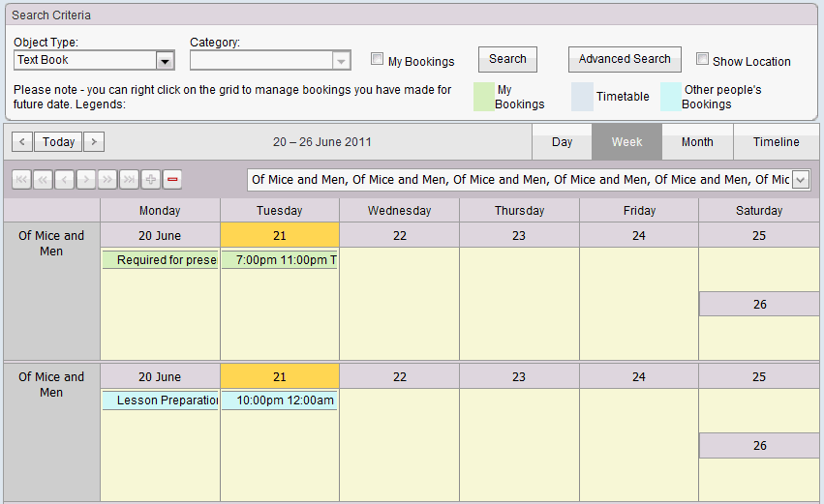
Task: Click date 26 header in second Of Mice row
Action: [759, 445]
